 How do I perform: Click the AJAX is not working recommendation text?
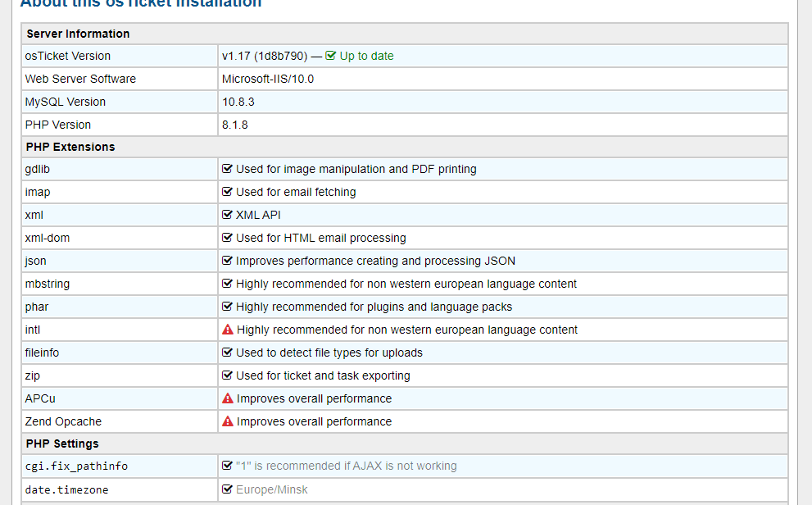click(x=347, y=466)
